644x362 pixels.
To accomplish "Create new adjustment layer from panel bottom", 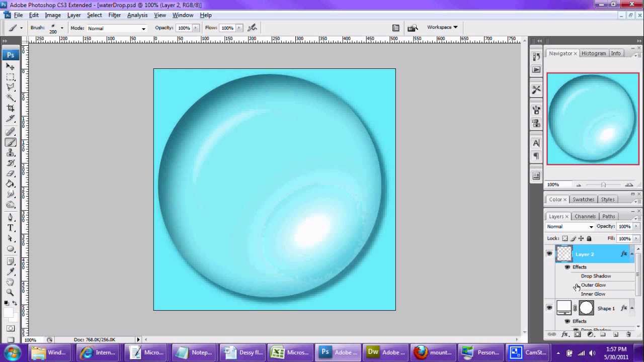I will click(591, 334).
